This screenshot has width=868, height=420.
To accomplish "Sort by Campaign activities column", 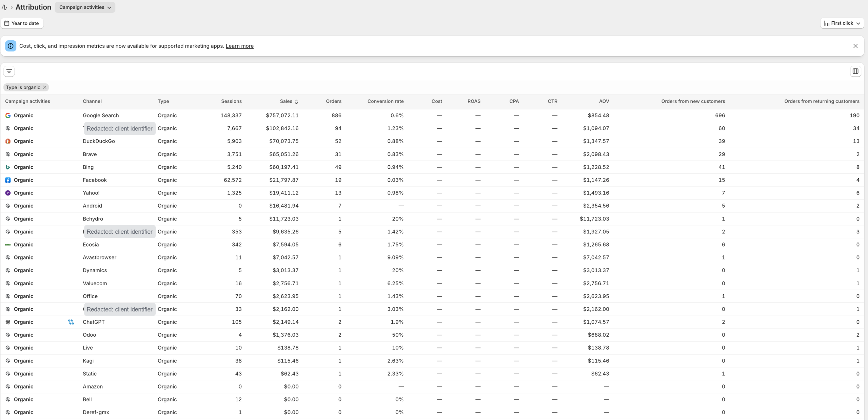I will point(27,101).
